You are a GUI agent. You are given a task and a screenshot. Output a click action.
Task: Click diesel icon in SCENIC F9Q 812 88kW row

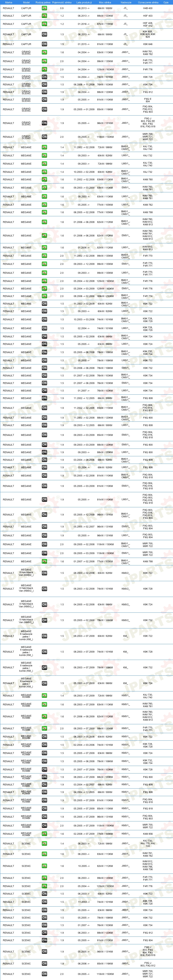click(x=44, y=933)
